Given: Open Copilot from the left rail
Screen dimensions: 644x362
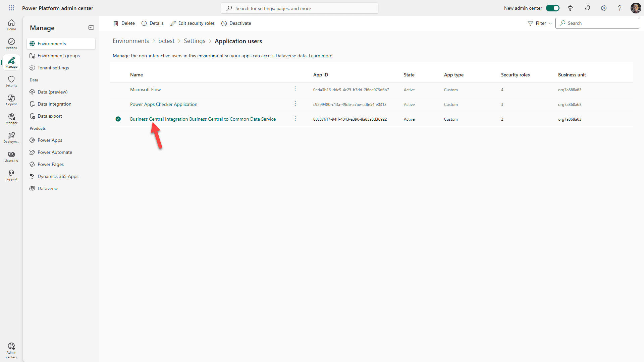Looking at the screenshot, I should click(x=11, y=100).
